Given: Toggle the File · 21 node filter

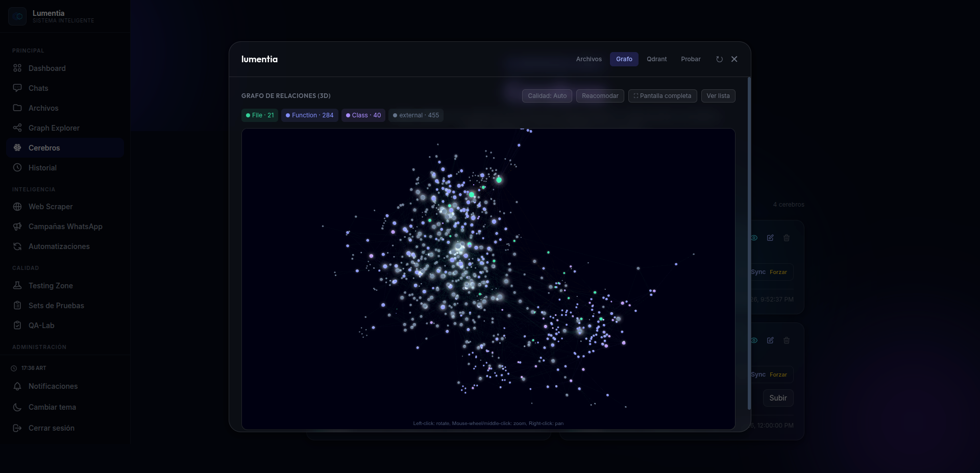Looking at the screenshot, I should tap(260, 115).
